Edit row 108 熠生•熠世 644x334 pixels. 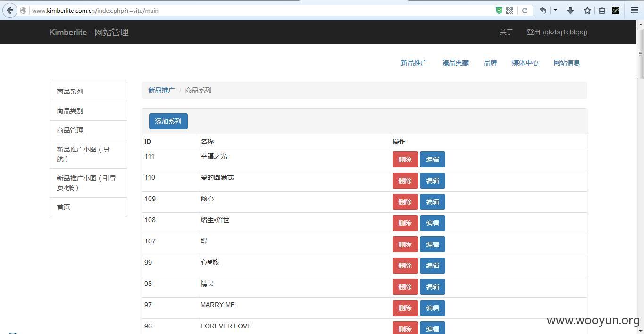click(x=433, y=223)
